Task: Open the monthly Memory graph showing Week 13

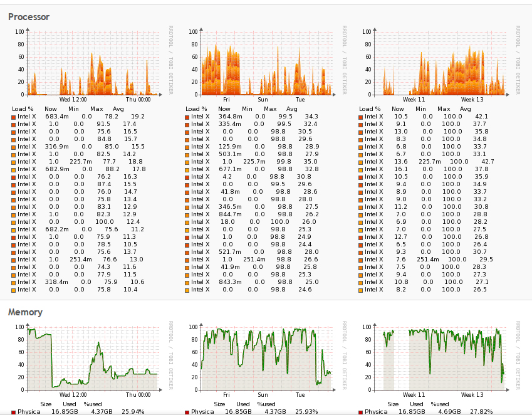Action: 437,358
